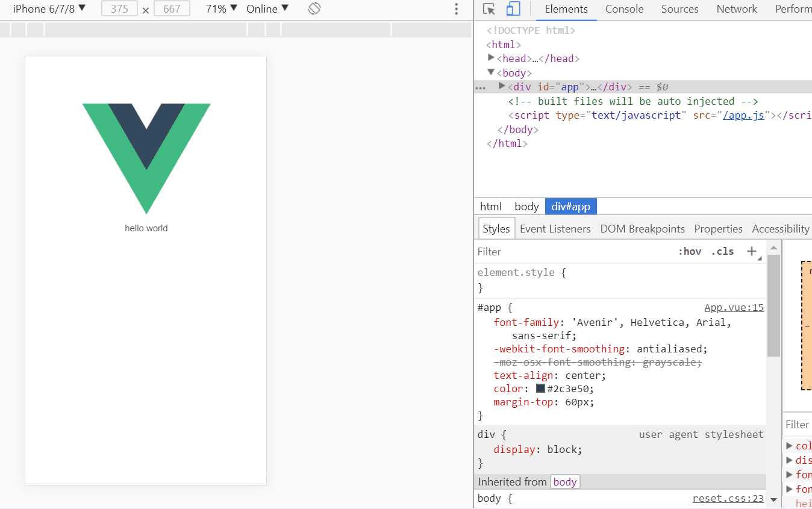Toggle the :hov element state button
The width and height of the screenshot is (812, 509).
(690, 252)
